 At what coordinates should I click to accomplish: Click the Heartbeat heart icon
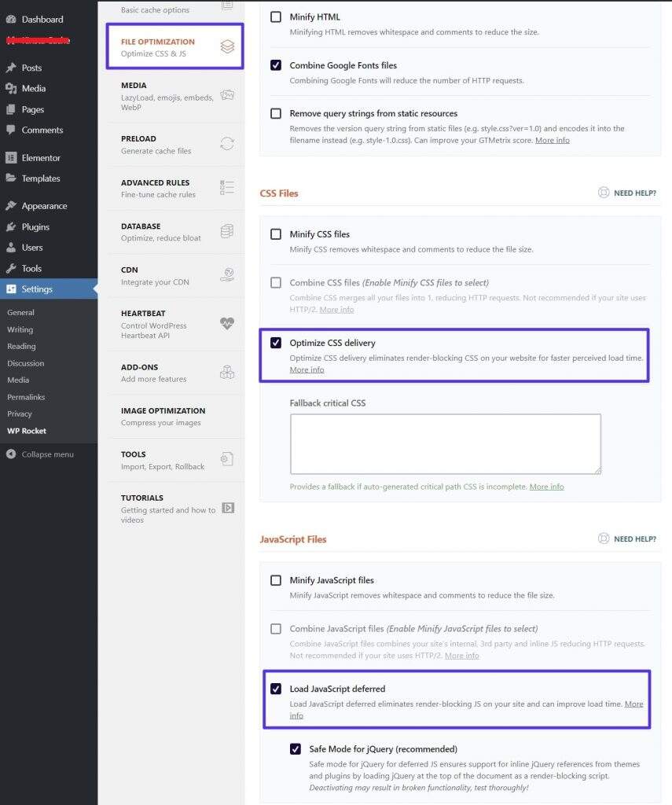coord(227,323)
